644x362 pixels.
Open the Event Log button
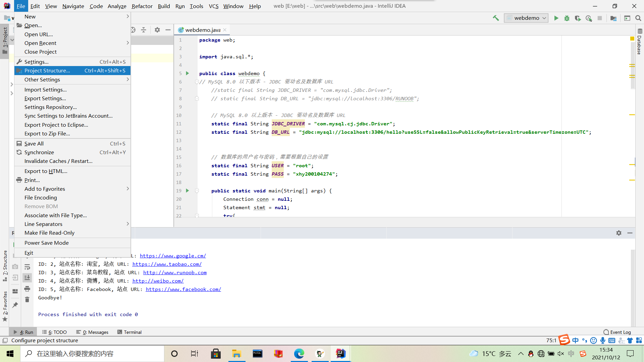617,332
